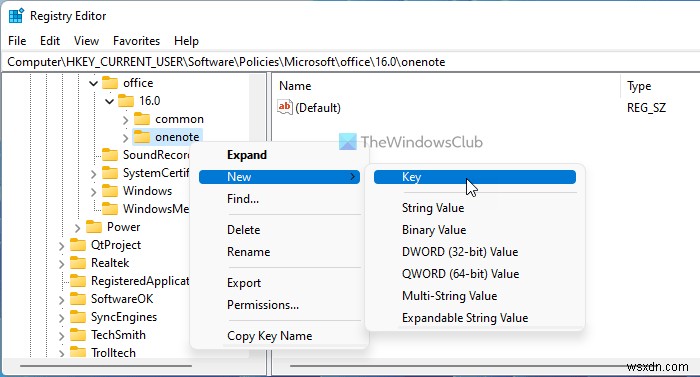
Task: Choose Delete in the context menu
Action: click(x=279, y=230)
